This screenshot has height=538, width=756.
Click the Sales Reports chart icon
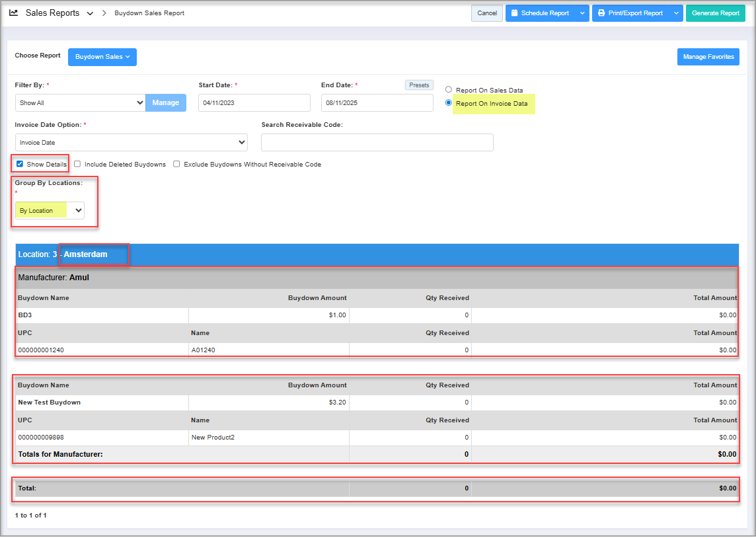pos(14,13)
